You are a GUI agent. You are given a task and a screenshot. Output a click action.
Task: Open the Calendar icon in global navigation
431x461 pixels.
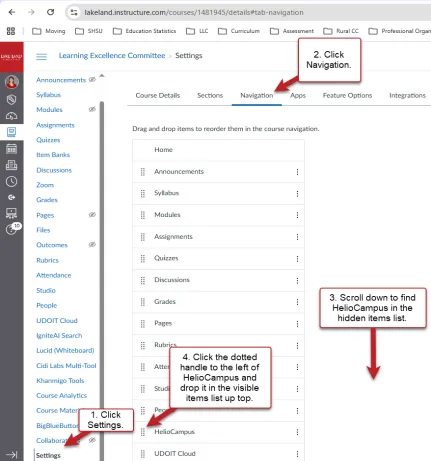(x=12, y=149)
